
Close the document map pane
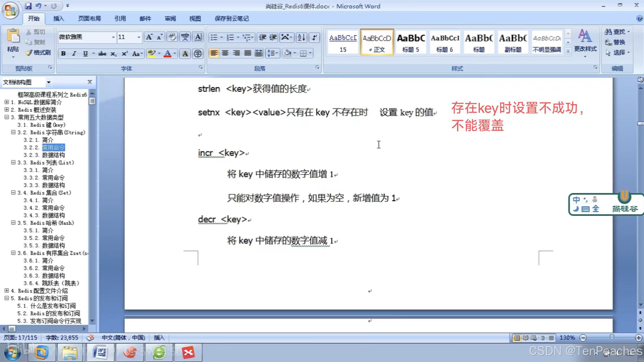tap(90, 82)
